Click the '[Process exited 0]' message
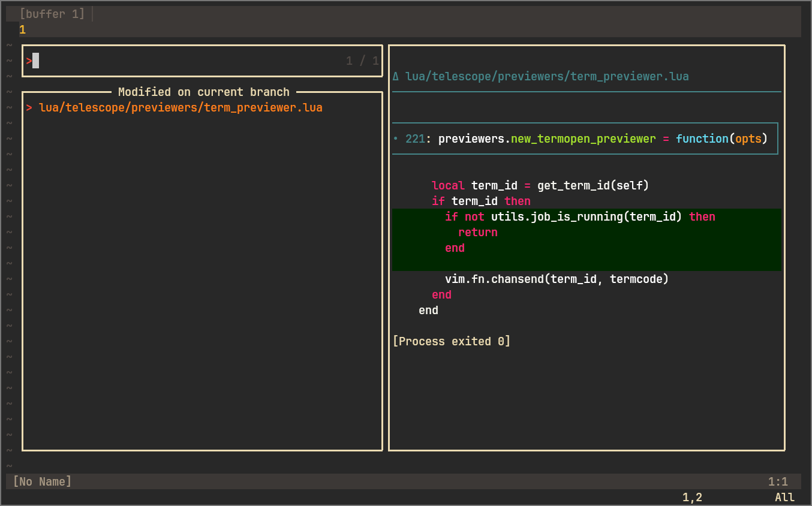This screenshot has height=506, width=812. [x=452, y=342]
